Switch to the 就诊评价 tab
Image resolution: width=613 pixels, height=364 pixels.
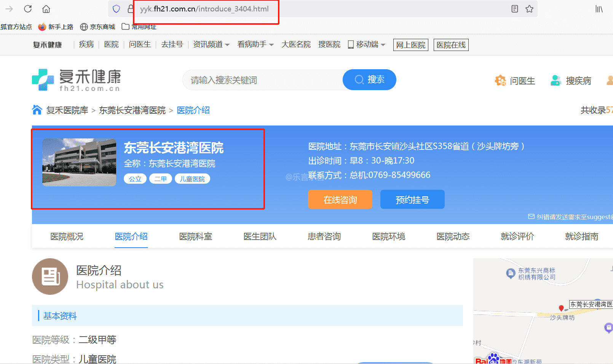pyautogui.click(x=517, y=237)
